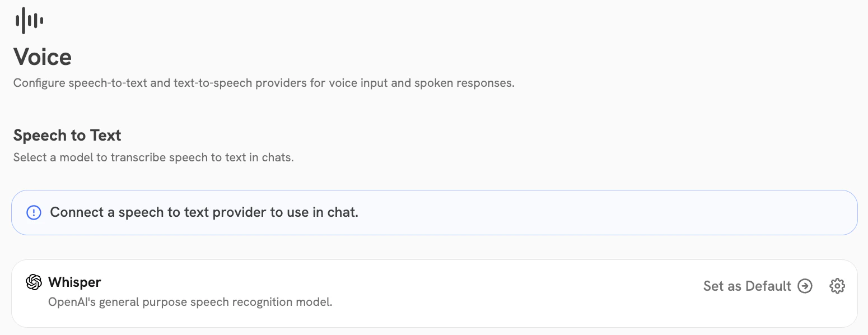
Task: Click the exclamation circle inside the notice
Action: (x=34, y=212)
